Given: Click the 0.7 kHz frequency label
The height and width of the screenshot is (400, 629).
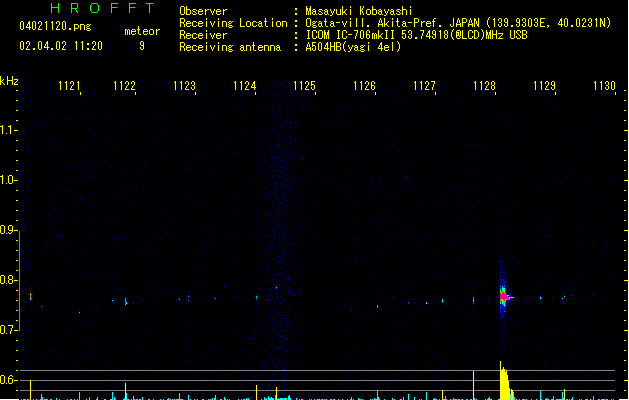Looking at the screenshot, I should (7, 330).
